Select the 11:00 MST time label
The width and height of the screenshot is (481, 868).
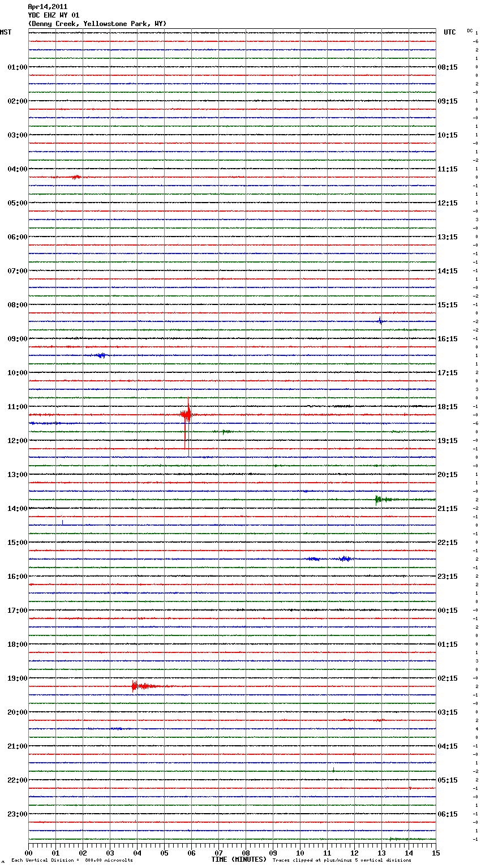[18, 407]
